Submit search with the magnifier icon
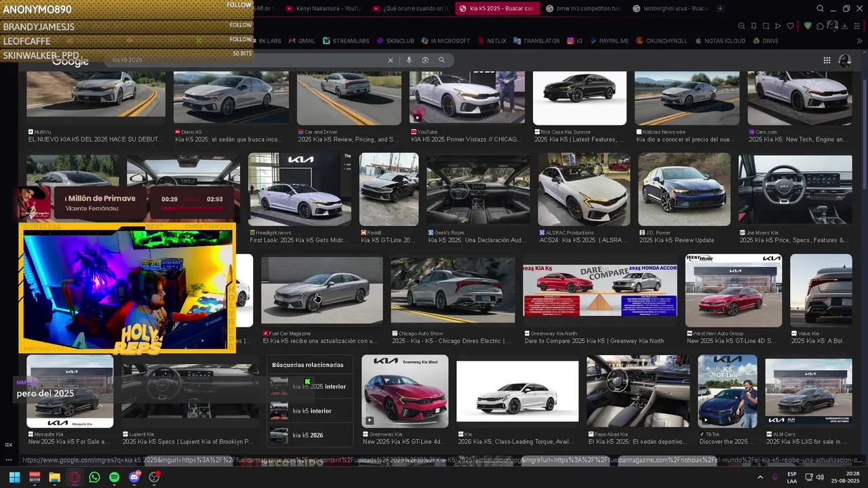The height and width of the screenshot is (488, 868). pyautogui.click(x=441, y=60)
